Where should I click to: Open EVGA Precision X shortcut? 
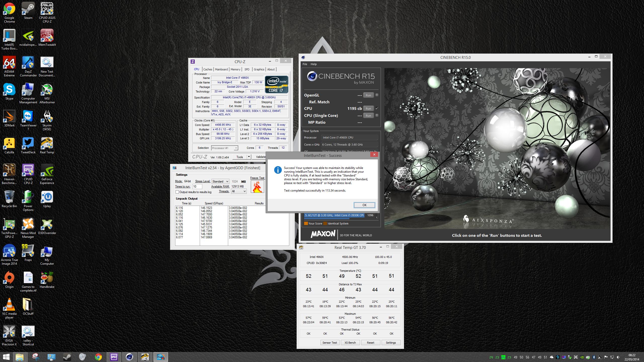pyautogui.click(x=9, y=336)
